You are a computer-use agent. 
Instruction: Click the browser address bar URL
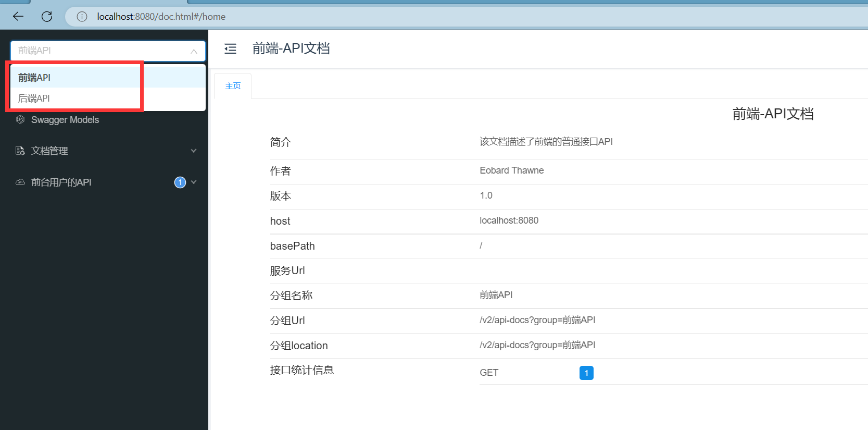tap(161, 17)
